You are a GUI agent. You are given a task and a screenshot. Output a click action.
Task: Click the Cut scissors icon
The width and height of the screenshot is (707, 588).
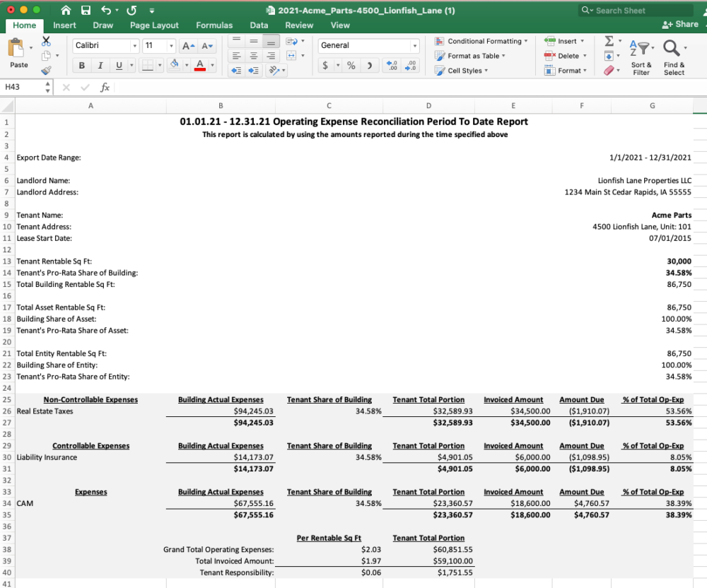pos(47,41)
